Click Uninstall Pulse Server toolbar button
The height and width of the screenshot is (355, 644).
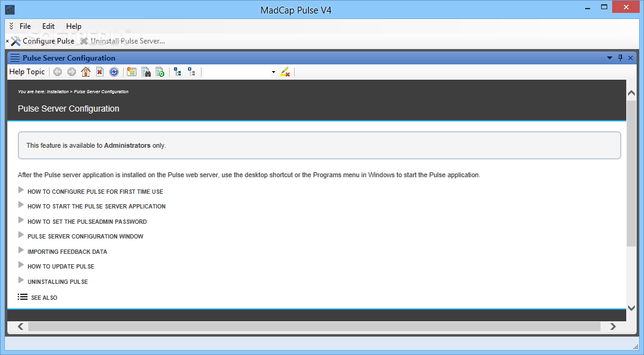(x=123, y=41)
